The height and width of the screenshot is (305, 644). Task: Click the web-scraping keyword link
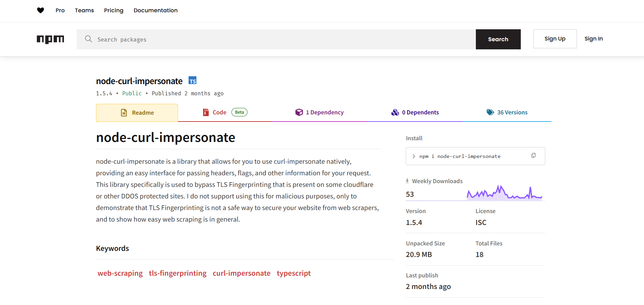(x=120, y=273)
